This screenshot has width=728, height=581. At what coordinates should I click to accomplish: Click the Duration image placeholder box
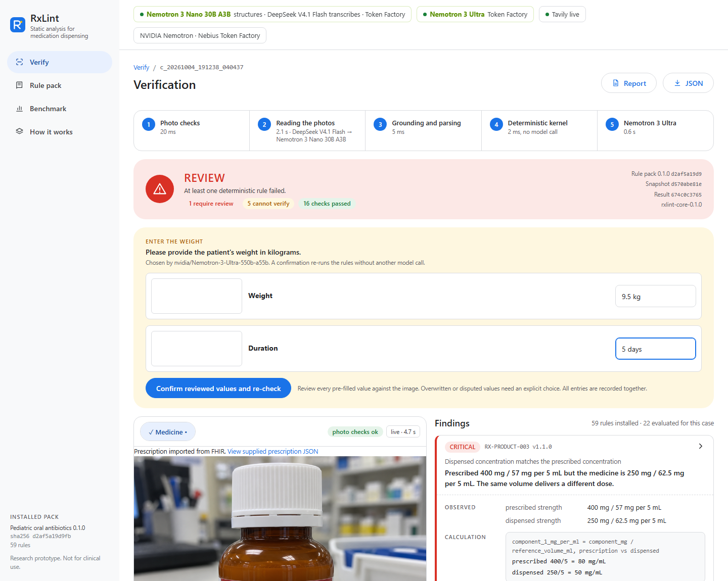[x=197, y=349]
